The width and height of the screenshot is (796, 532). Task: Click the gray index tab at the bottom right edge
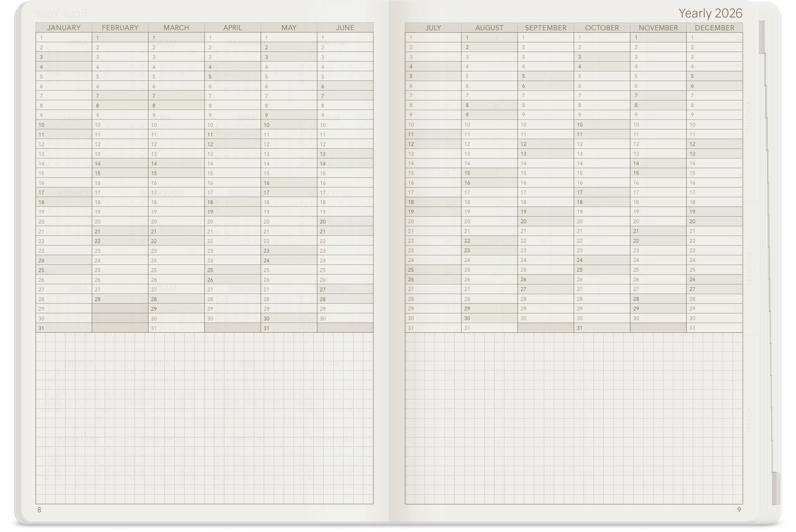point(775,488)
